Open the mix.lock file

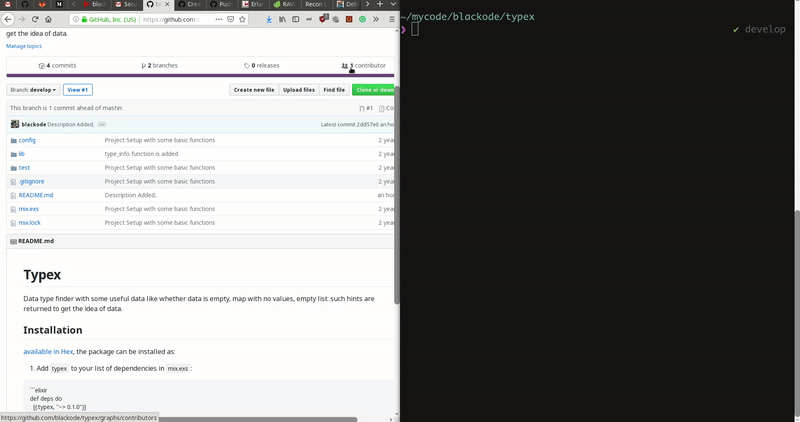30,222
